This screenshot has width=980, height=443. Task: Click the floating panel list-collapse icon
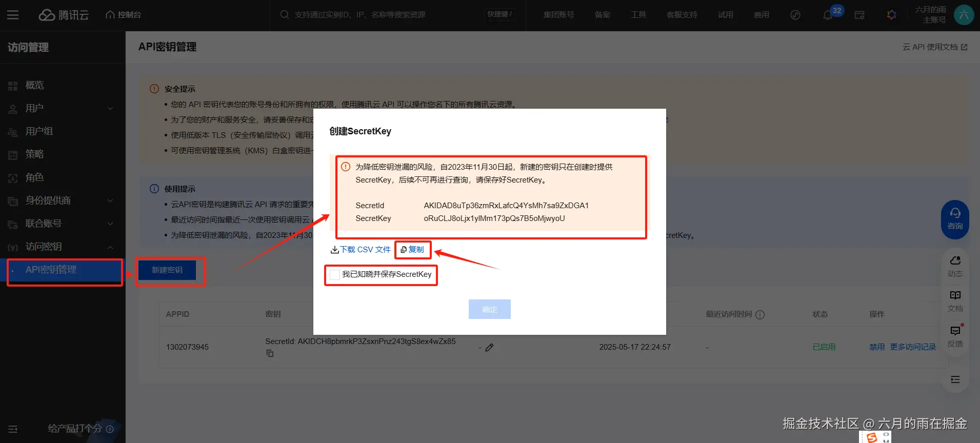[x=955, y=379]
